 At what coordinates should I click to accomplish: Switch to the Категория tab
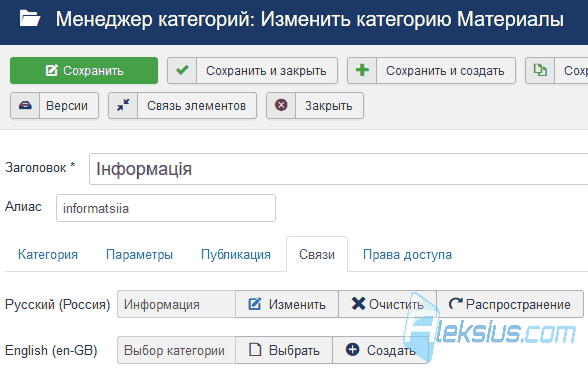48,255
